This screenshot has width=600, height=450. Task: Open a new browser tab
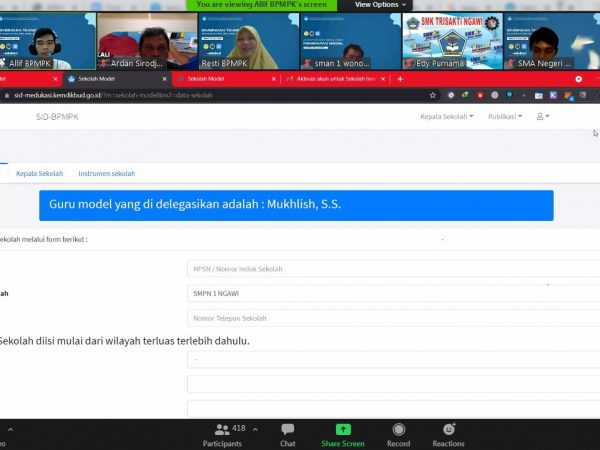coord(400,79)
